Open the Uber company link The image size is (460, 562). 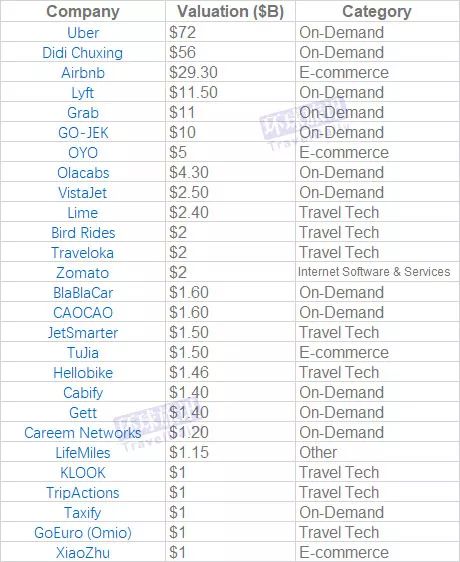pyautogui.click(x=83, y=33)
